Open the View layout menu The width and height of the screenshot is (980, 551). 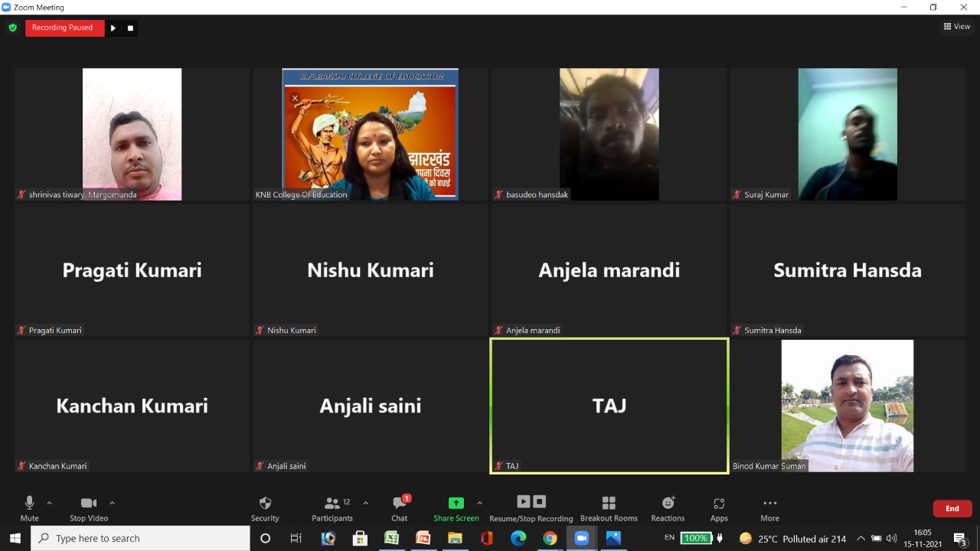coord(957,27)
